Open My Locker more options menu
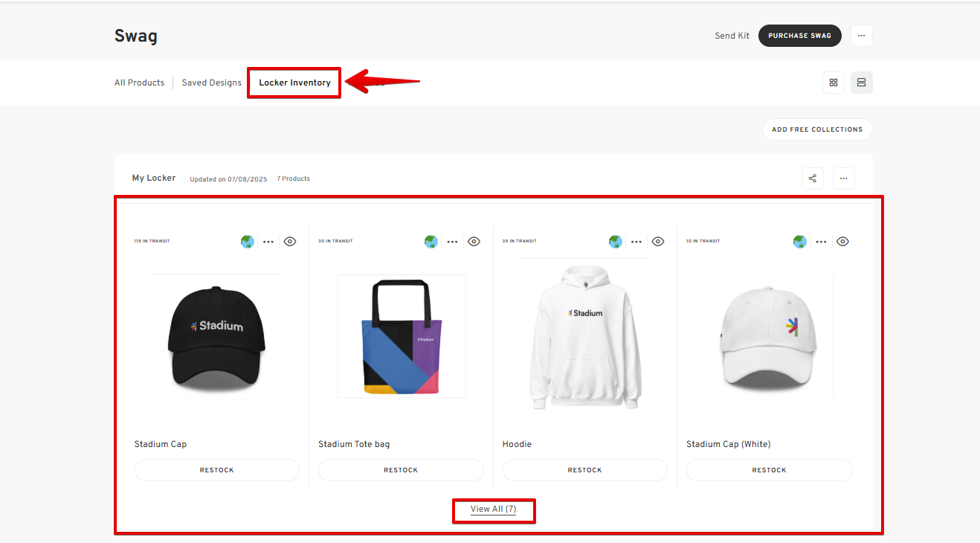 pyautogui.click(x=843, y=179)
